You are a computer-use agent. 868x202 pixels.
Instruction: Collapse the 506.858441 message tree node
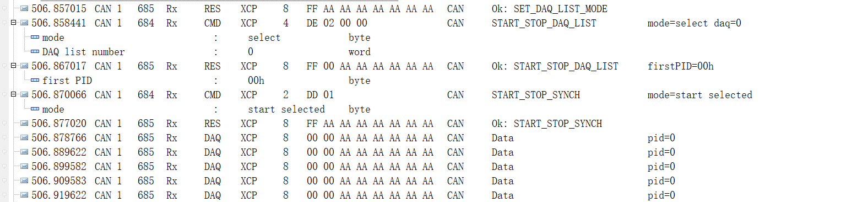click(14, 23)
